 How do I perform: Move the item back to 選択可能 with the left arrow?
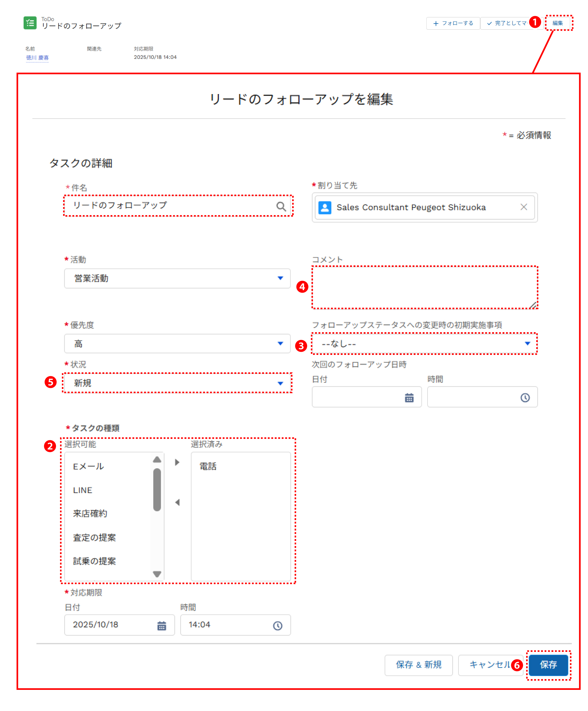click(x=177, y=502)
